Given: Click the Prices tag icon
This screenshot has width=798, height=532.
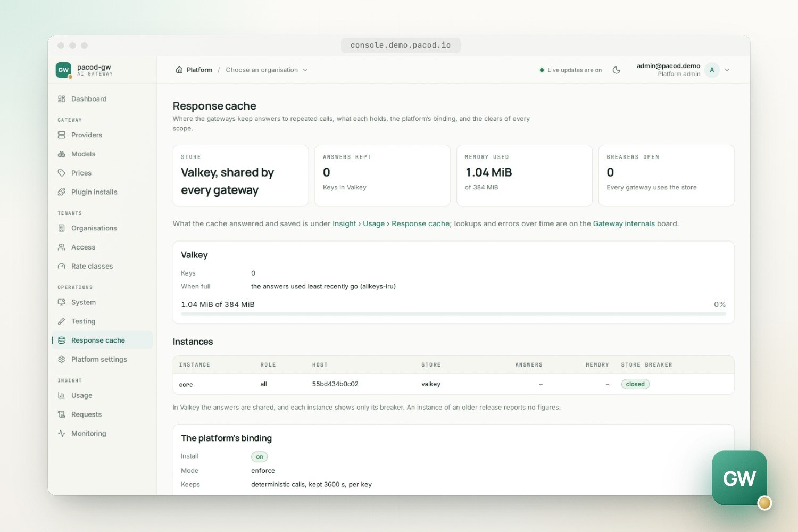Looking at the screenshot, I should pyautogui.click(x=62, y=173).
